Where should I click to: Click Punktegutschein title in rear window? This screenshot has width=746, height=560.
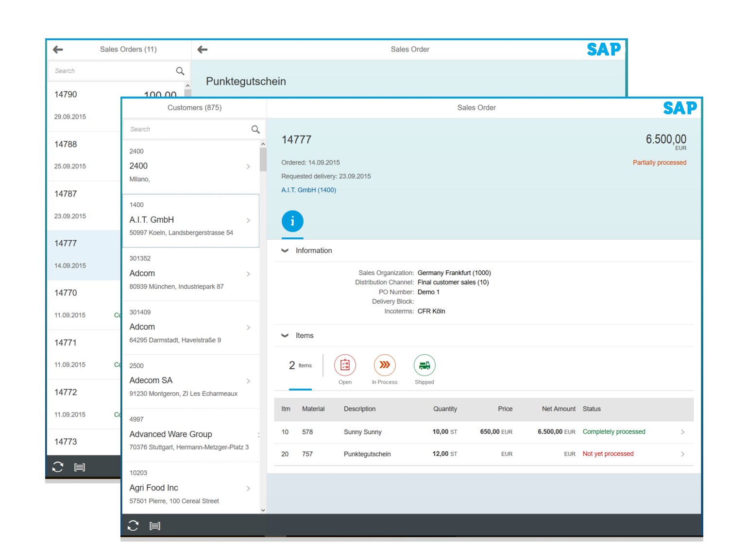(x=246, y=82)
